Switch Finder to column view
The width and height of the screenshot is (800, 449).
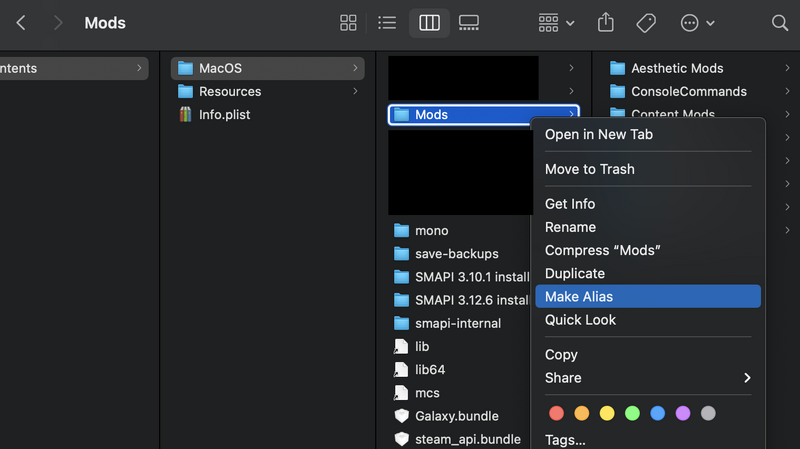point(429,23)
